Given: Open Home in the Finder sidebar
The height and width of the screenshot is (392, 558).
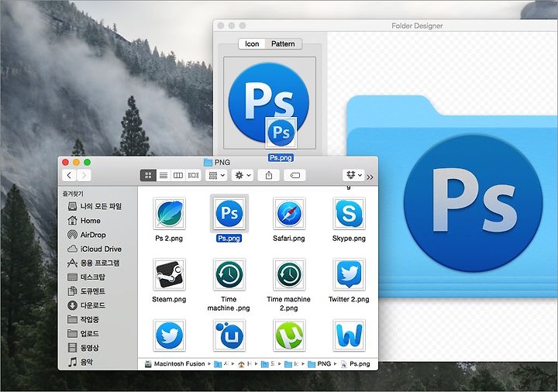Looking at the screenshot, I should [84, 221].
